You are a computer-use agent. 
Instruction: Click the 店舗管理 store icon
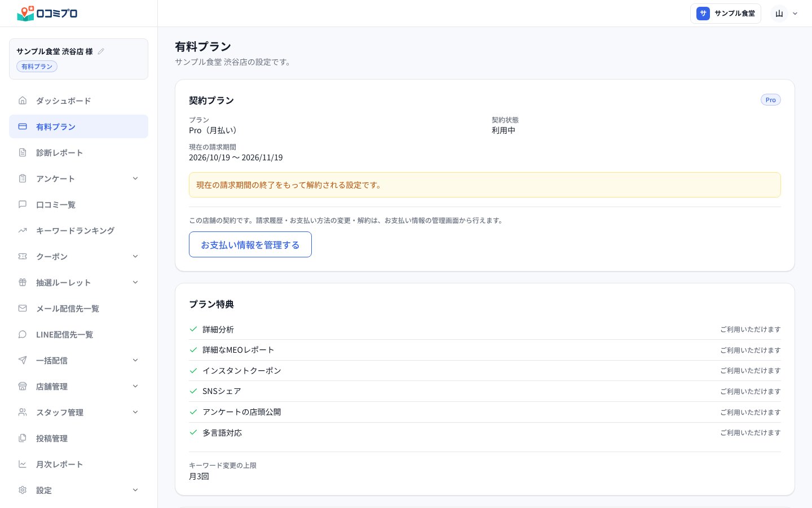23,386
